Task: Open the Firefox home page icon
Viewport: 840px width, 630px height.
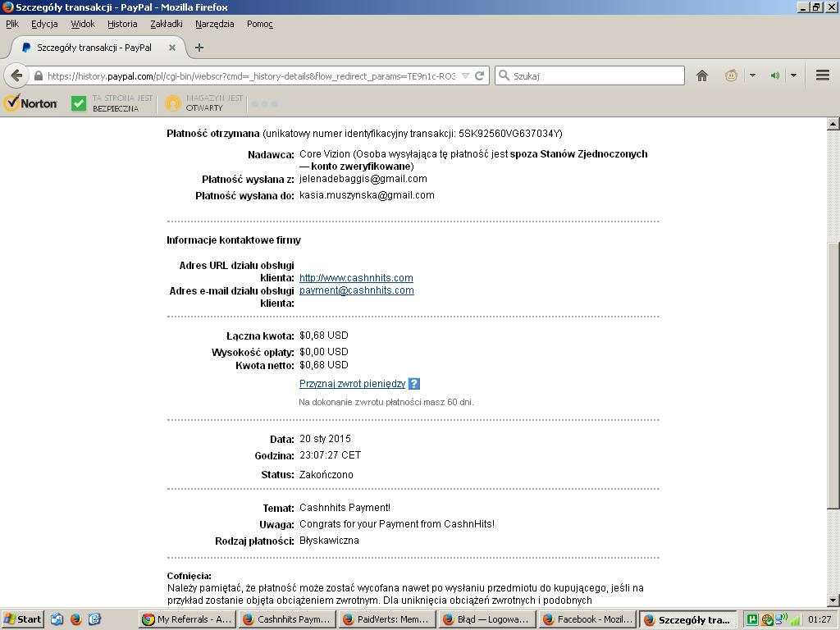Action: (702, 75)
